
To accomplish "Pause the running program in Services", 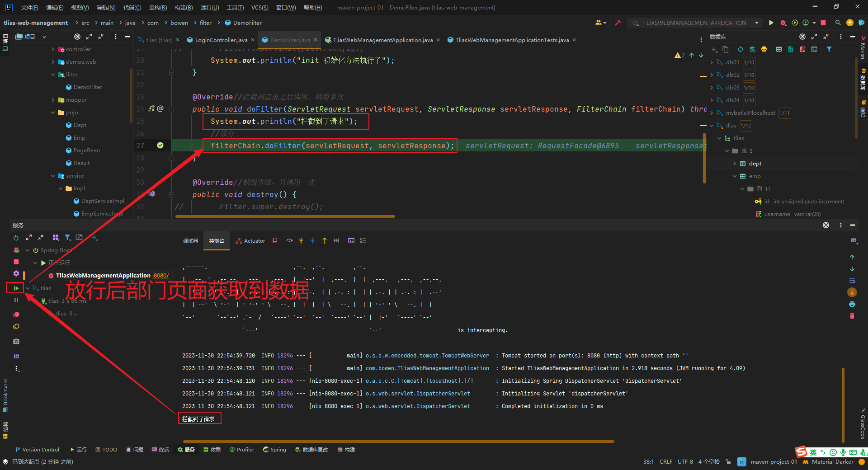I will pyautogui.click(x=16, y=300).
